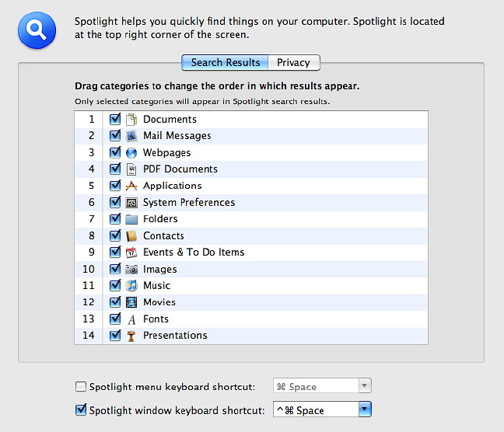Screen dimensions: 504x432
Task: Click row number 14 in the list
Action: [x=89, y=336]
